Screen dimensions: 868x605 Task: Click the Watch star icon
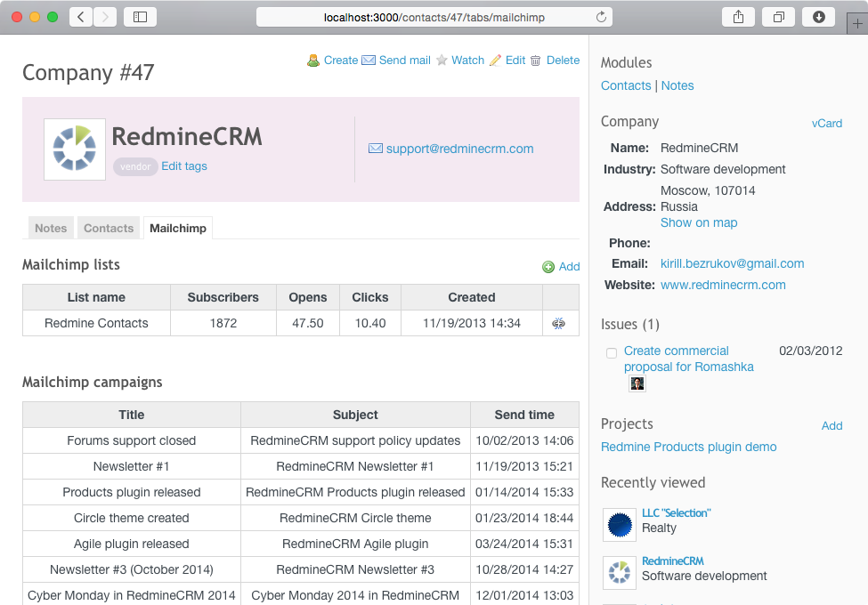(x=442, y=60)
